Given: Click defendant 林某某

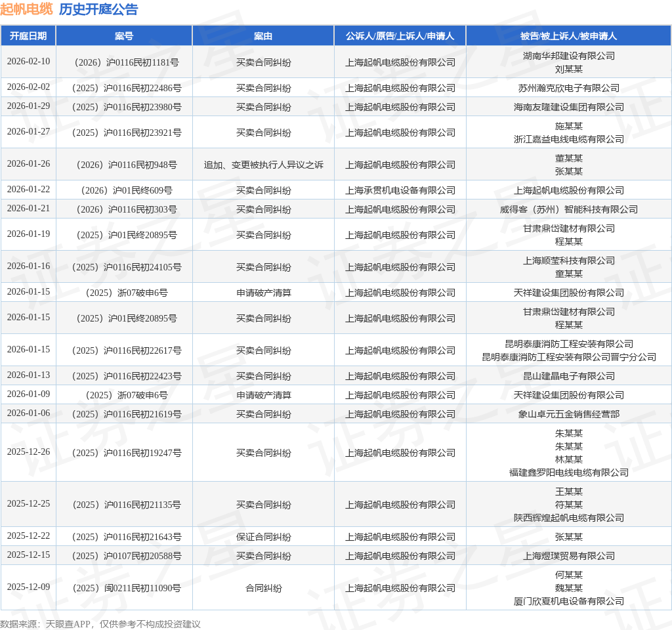Looking at the screenshot, I should click(x=569, y=459).
